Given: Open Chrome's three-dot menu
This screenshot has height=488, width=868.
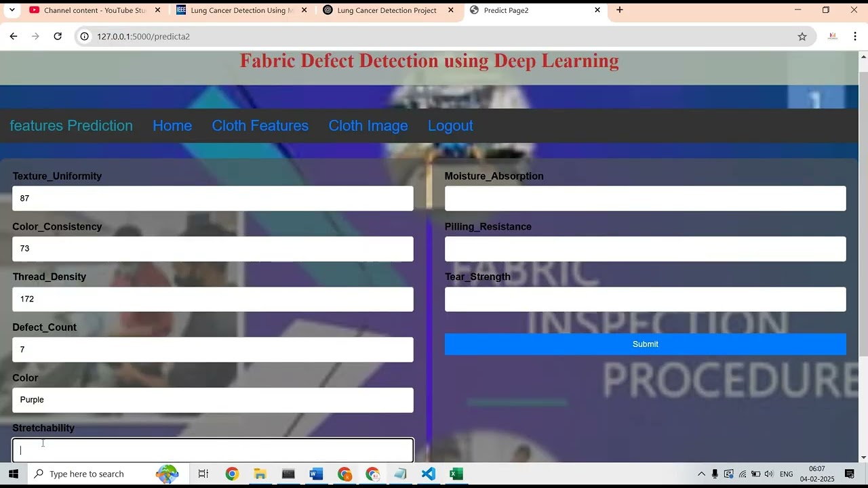Looking at the screenshot, I should pos(855,37).
